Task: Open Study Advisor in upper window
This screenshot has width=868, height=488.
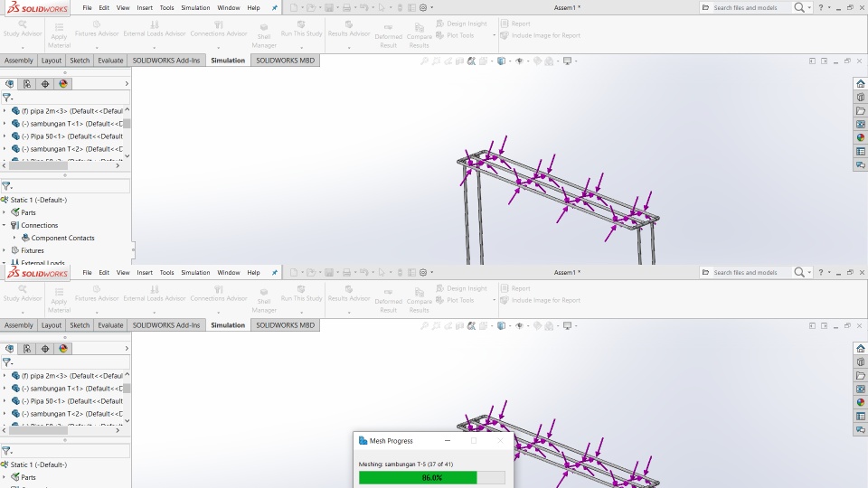Action: [x=22, y=29]
